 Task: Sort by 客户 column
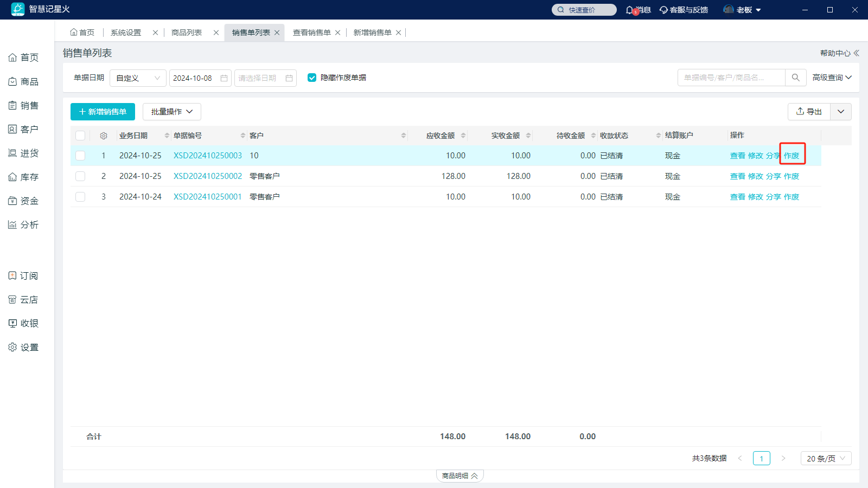[404, 136]
